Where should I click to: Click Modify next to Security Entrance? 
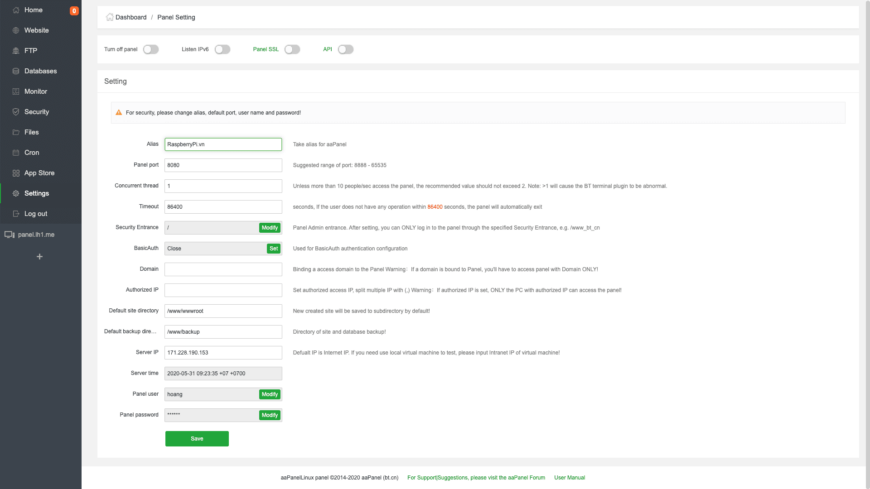pos(270,228)
